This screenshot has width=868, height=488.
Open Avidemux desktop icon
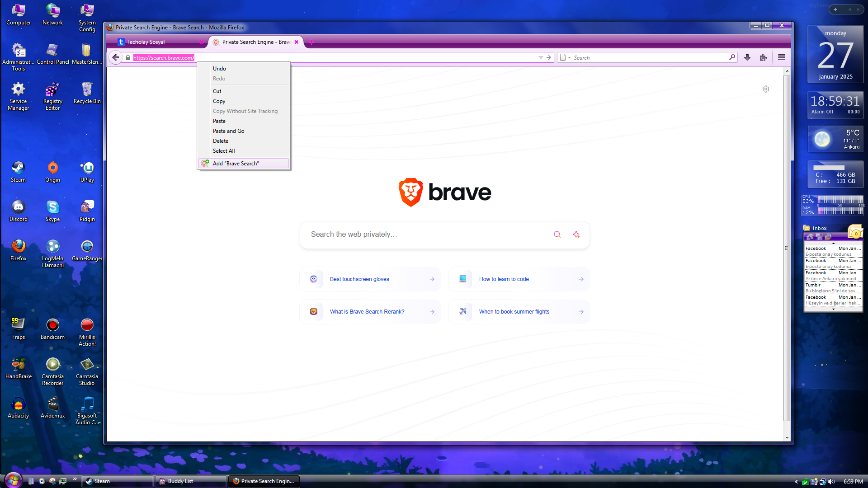53,408
